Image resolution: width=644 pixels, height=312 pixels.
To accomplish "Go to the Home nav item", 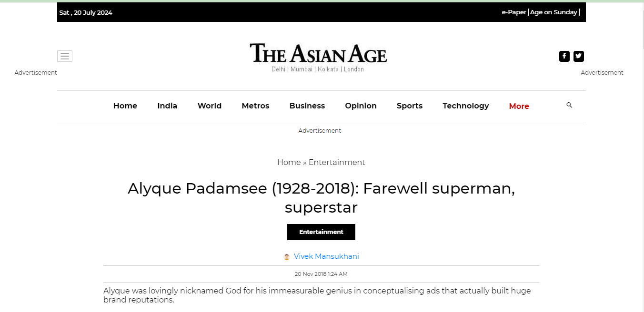I will tap(125, 106).
